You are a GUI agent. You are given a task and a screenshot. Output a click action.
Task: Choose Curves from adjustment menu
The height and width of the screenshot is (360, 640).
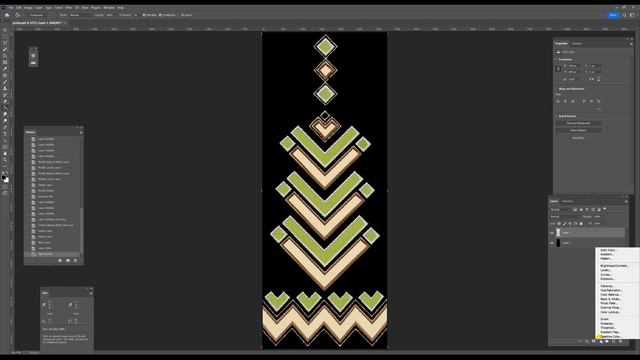tap(606, 275)
